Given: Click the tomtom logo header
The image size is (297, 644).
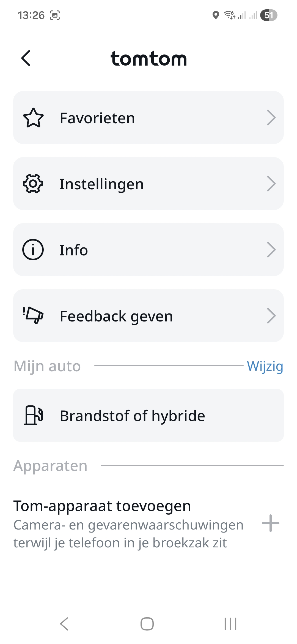Looking at the screenshot, I should (148, 58).
